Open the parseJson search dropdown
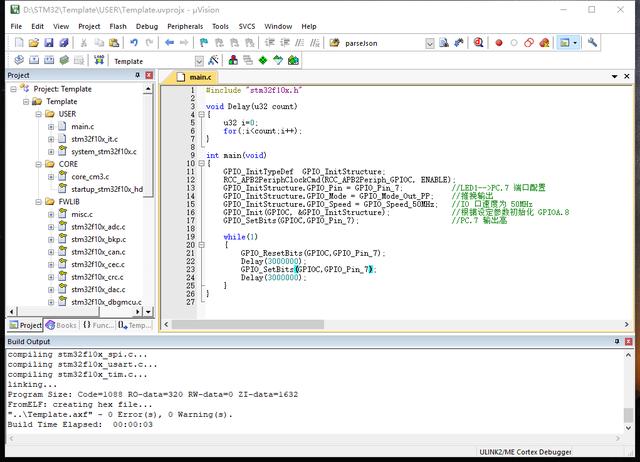The height and width of the screenshot is (462, 640). pyautogui.click(x=429, y=43)
